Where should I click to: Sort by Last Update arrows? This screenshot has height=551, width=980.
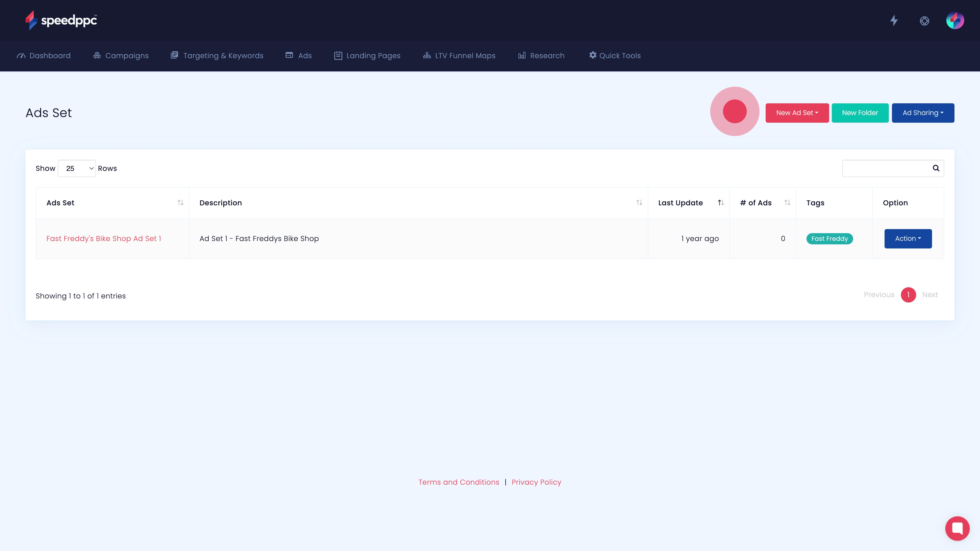pos(720,203)
